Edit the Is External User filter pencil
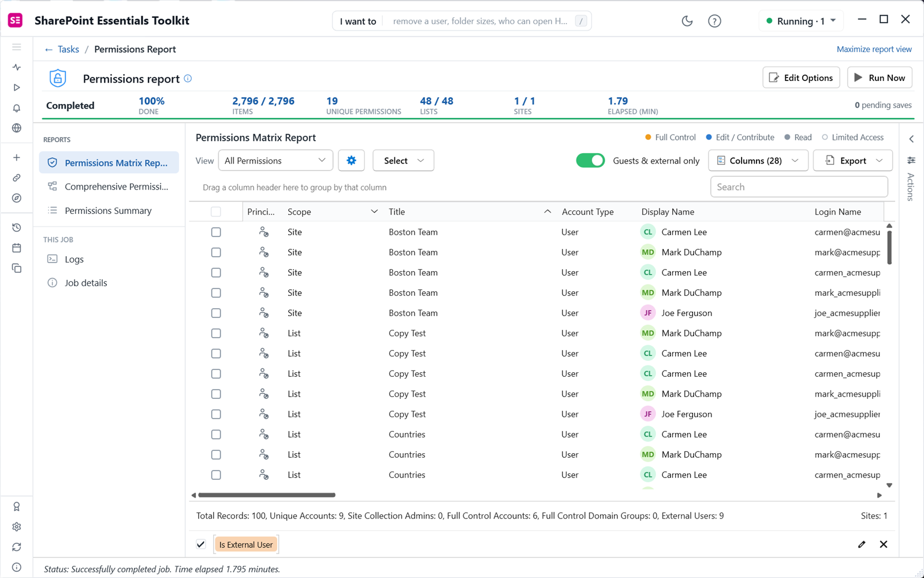Image resolution: width=924 pixels, height=578 pixels. [x=862, y=544]
